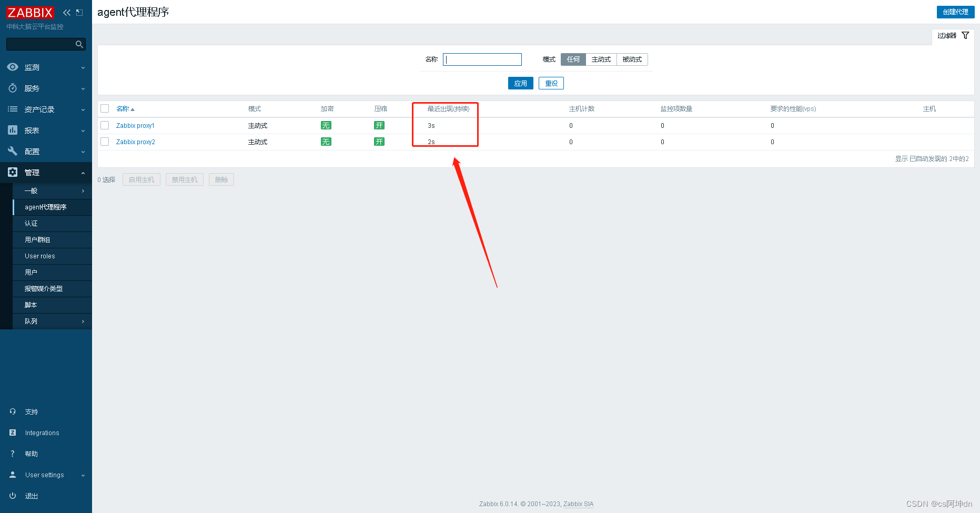Select 主动式 mode filter option
This screenshot has height=513, width=980.
coord(601,59)
